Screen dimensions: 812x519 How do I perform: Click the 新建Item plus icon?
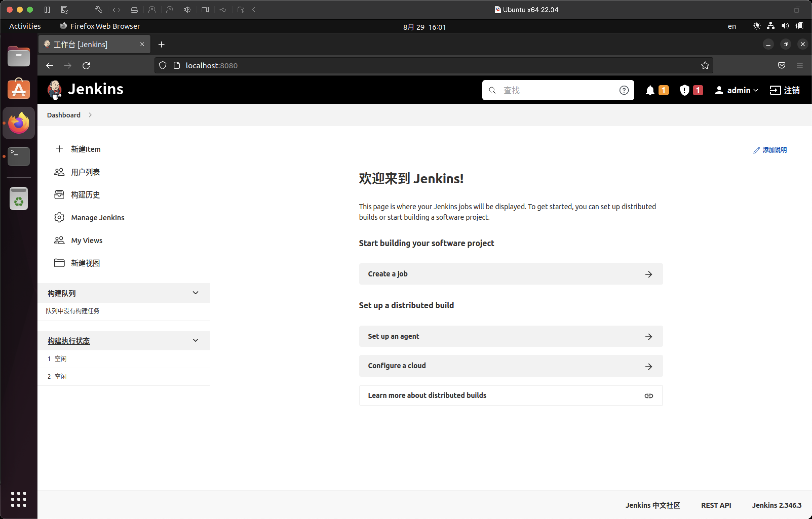click(x=59, y=149)
